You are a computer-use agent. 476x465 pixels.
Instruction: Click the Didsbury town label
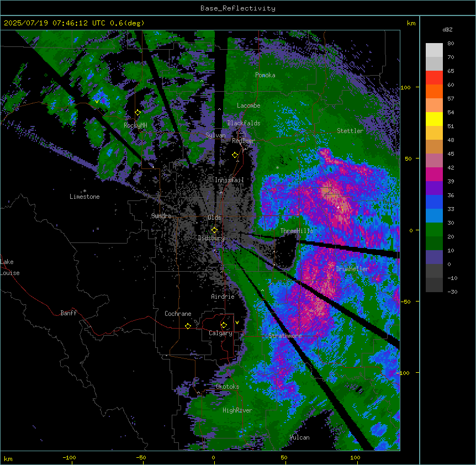click(x=211, y=238)
